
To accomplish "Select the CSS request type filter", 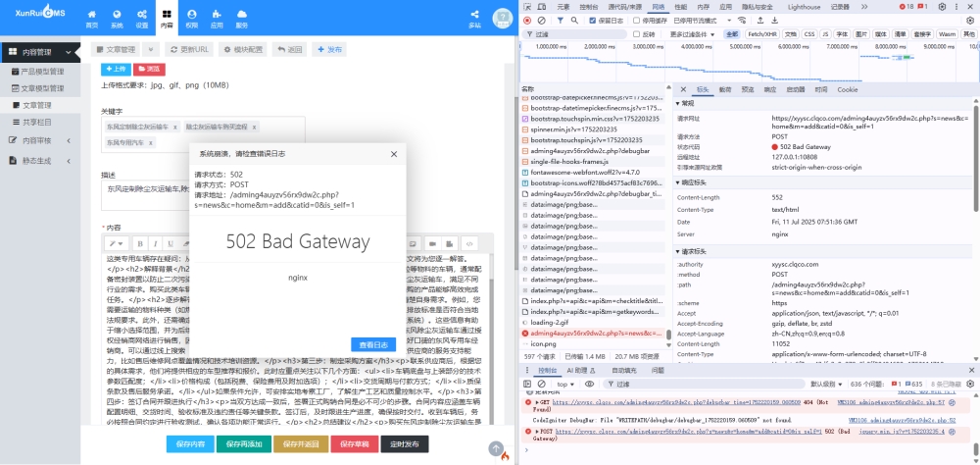I will [809, 34].
